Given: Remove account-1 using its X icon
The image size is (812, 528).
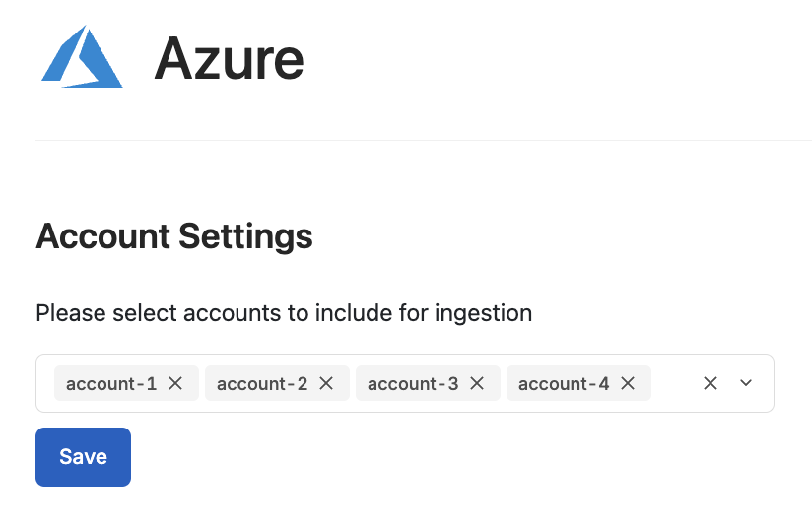Looking at the screenshot, I should tap(175, 383).
